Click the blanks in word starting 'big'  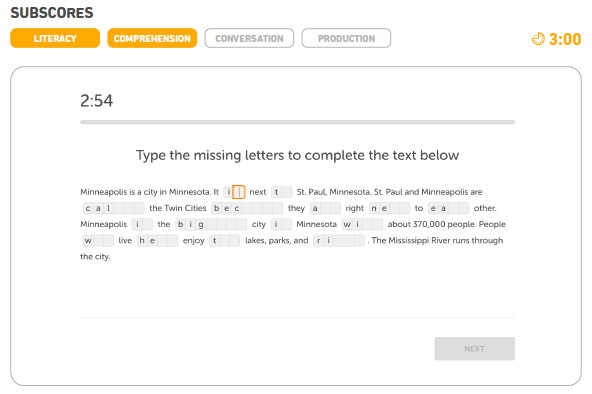[x=226, y=225]
